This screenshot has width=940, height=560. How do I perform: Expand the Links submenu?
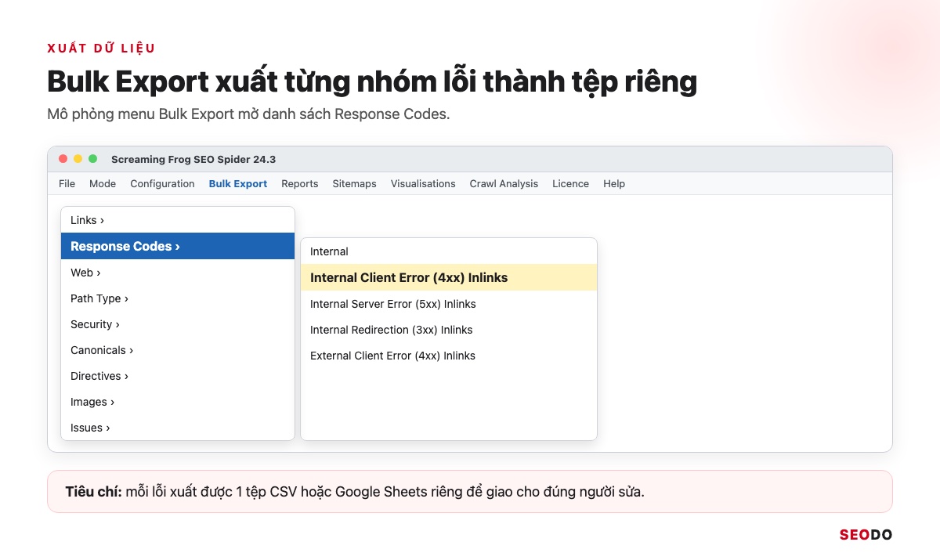point(178,220)
